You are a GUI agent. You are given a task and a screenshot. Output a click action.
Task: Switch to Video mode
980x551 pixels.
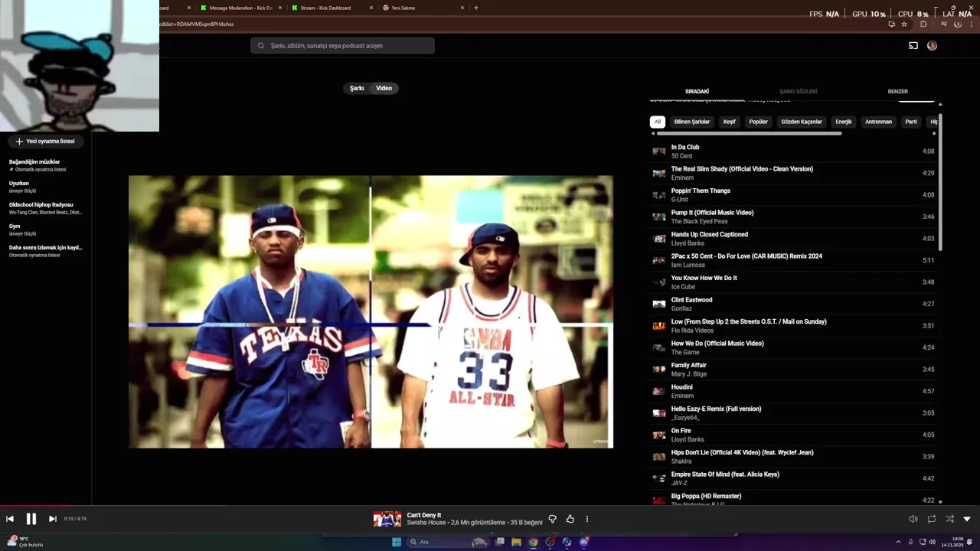pos(384,88)
